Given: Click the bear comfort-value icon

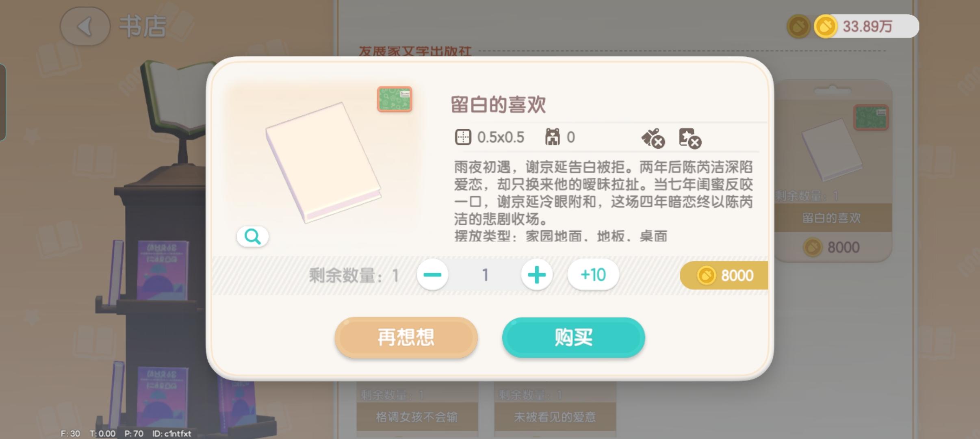Looking at the screenshot, I should pyautogui.click(x=552, y=137).
